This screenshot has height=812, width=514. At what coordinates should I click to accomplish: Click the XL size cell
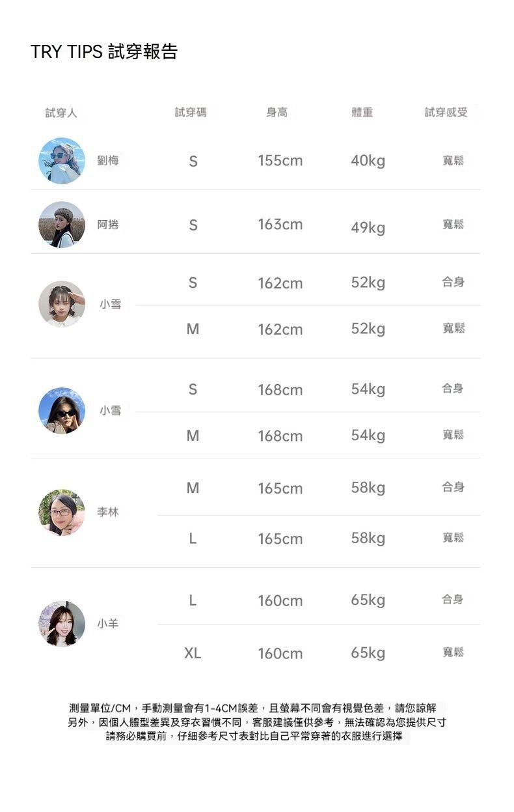[193, 653]
